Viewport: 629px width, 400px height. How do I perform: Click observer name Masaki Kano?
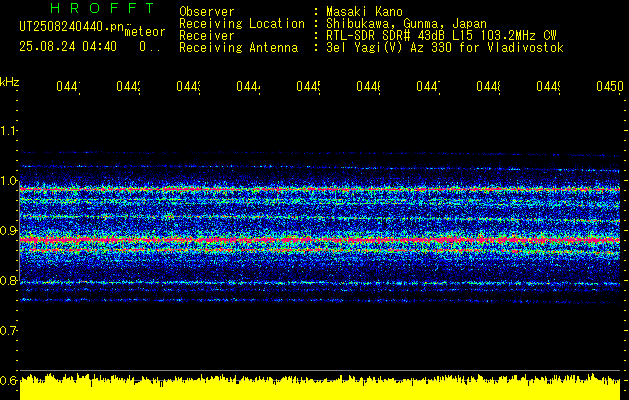364,12
